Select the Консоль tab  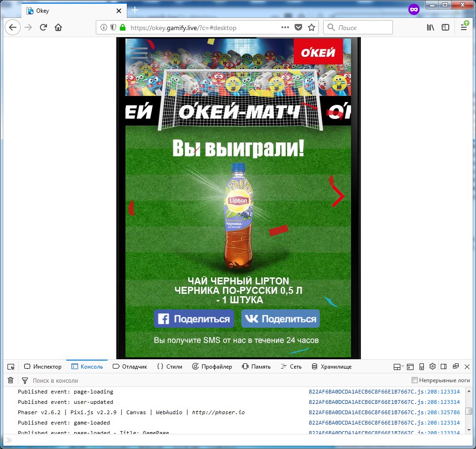[87, 367]
